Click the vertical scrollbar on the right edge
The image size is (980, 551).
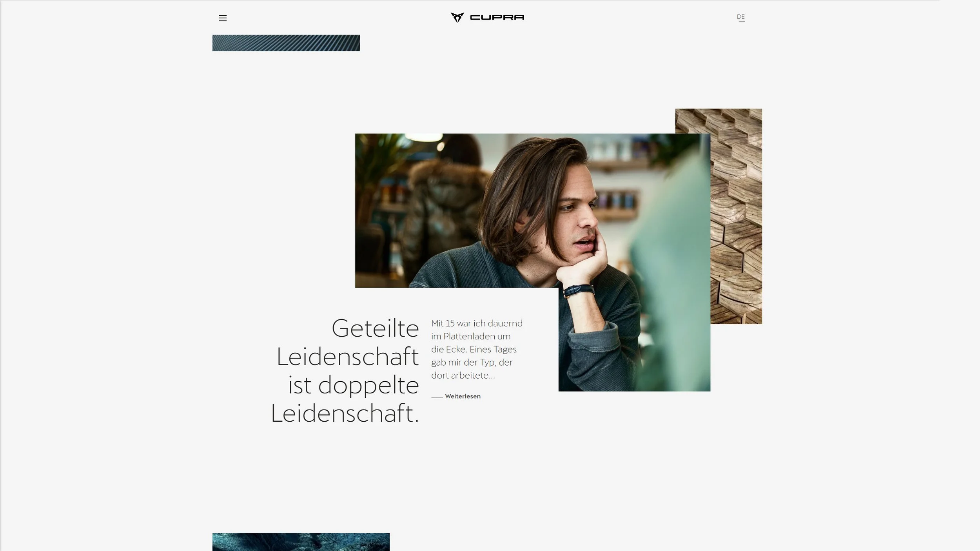(x=975, y=274)
